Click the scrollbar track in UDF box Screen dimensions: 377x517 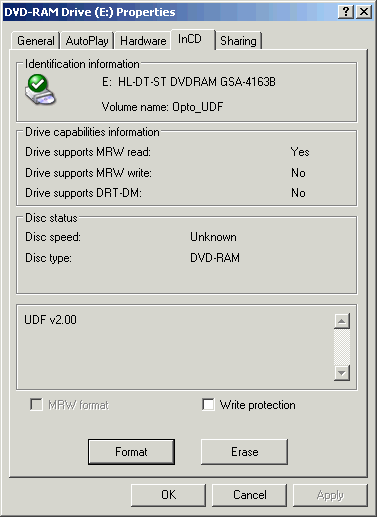(342, 347)
